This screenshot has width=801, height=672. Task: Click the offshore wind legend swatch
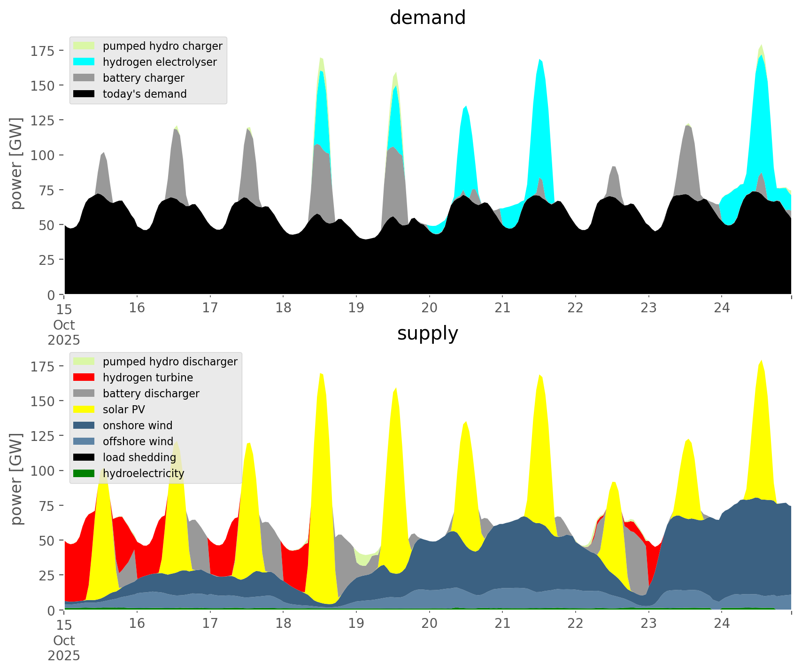84,441
